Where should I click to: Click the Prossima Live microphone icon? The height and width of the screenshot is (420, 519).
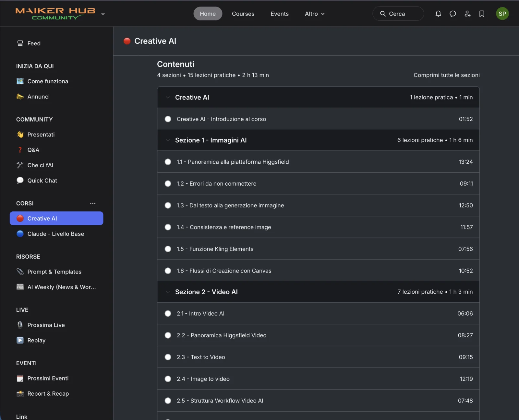[x=20, y=325]
